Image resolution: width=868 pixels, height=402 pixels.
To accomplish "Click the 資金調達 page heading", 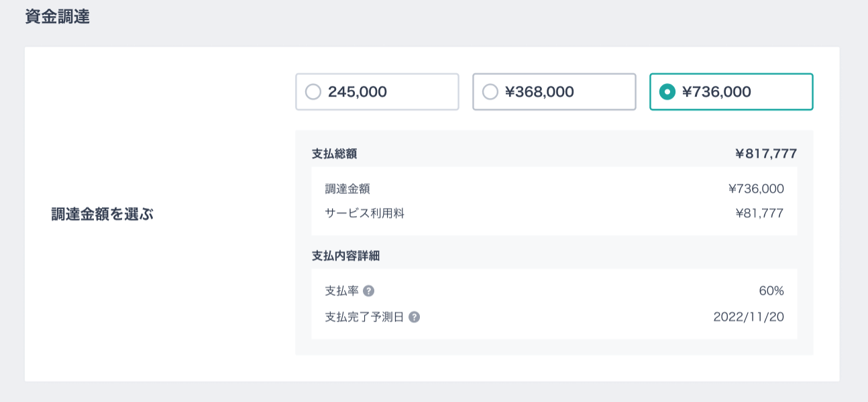I will point(57,17).
